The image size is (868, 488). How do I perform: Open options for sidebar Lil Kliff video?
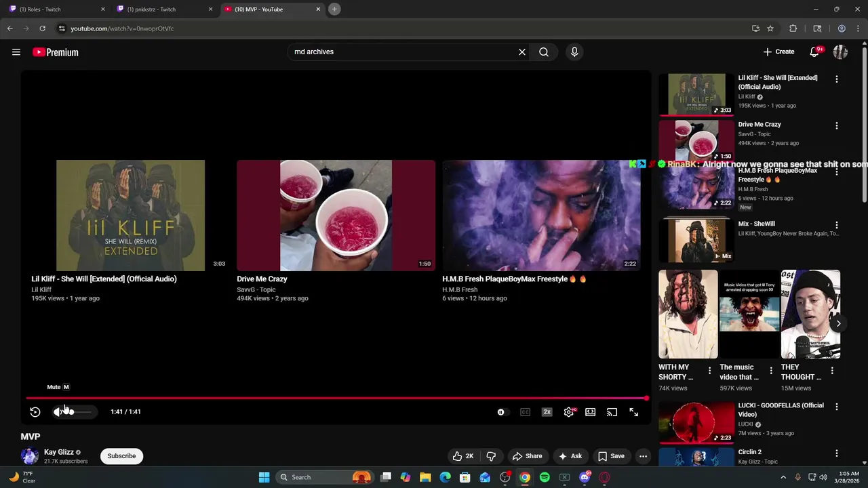[x=837, y=79]
